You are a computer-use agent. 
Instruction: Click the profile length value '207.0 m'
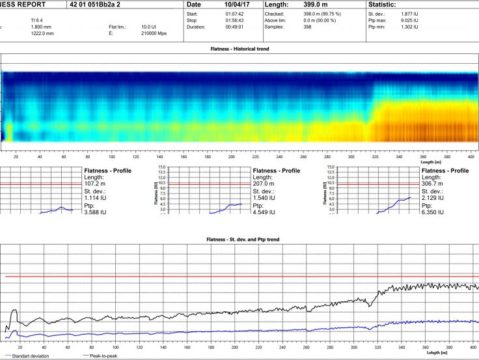coord(263,184)
